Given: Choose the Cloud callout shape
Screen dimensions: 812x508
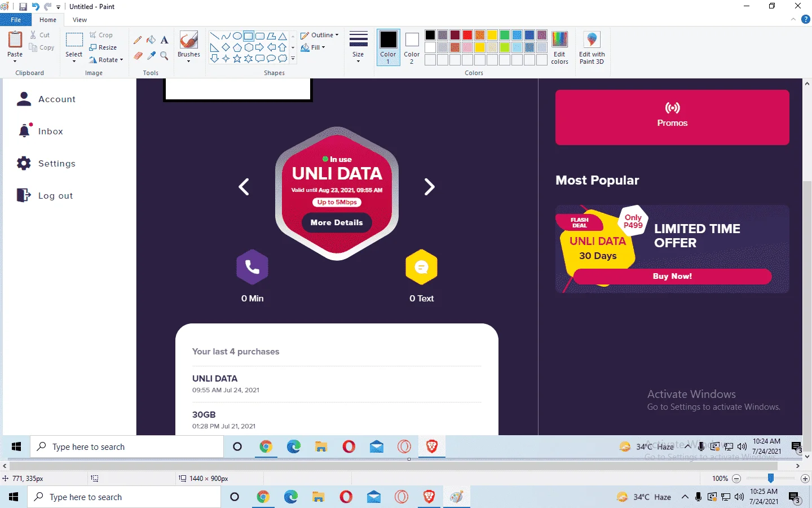Looking at the screenshot, I should (x=283, y=58).
